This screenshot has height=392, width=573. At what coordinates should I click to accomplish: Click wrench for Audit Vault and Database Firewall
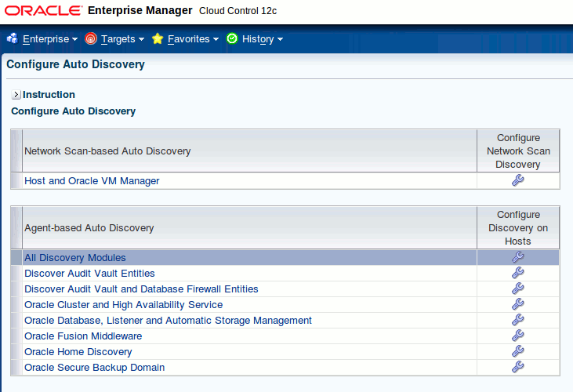point(518,289)
